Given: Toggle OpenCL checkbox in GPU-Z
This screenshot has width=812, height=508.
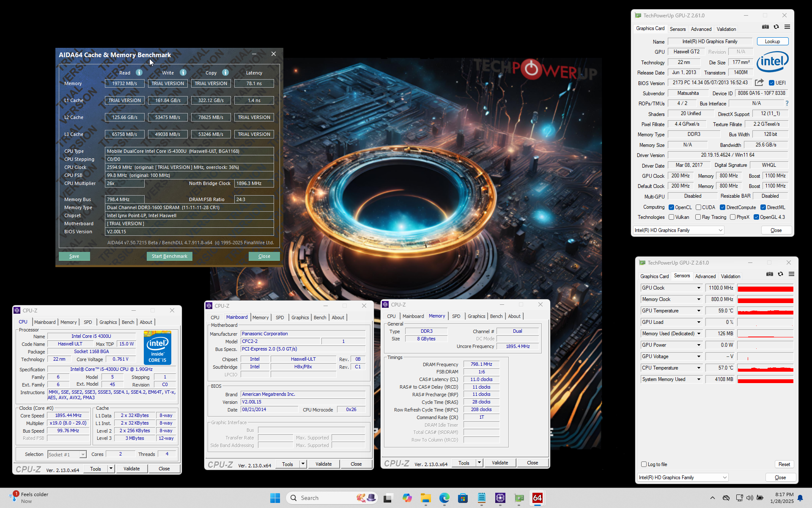Looking at the screenshot, I should pyautogui.click(x=671, y=207).
